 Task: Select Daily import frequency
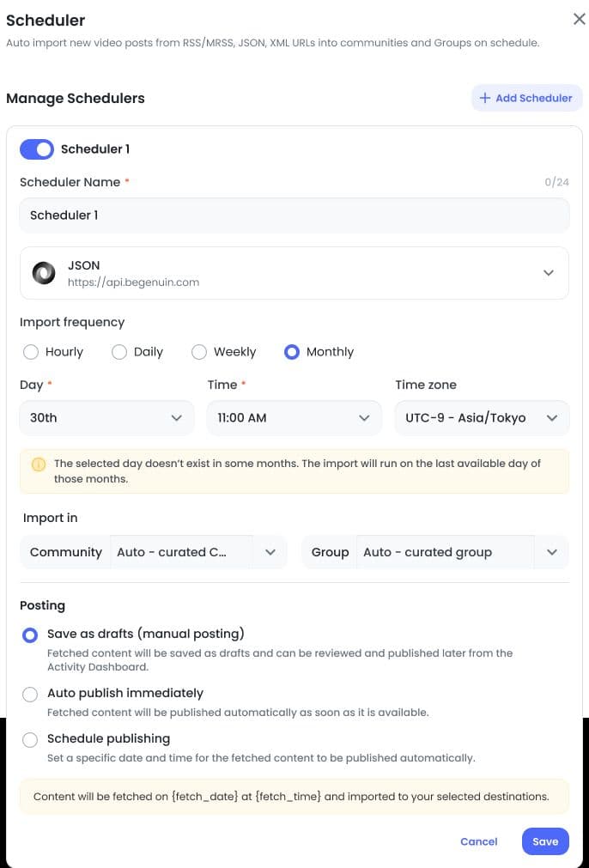119,352
